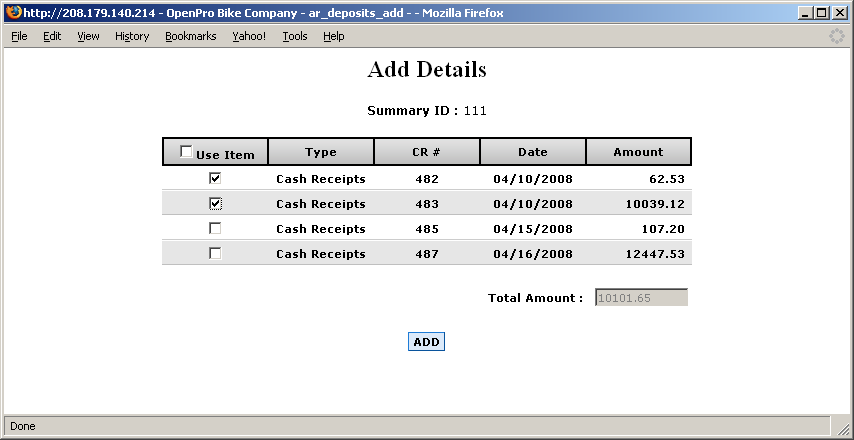Open the History menu
Screen dimensions: 854x440
tap(132, 36)
